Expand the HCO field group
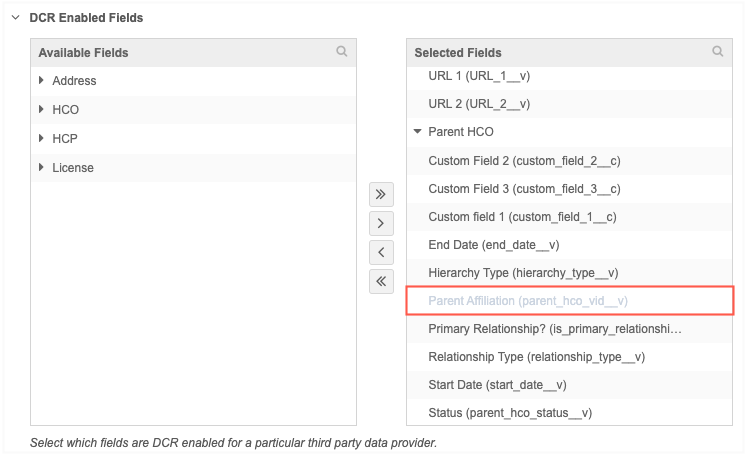The image size is (746, 455). coord(42,110)
